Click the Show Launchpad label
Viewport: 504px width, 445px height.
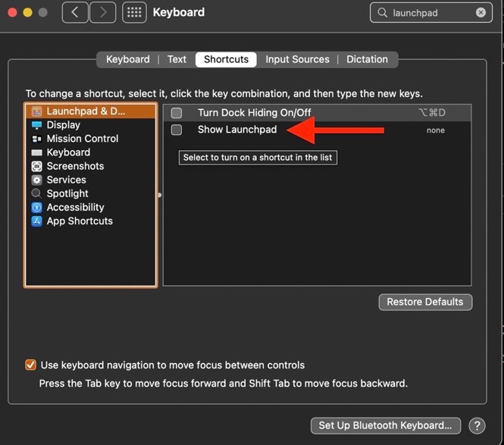[x=237, y=130]
